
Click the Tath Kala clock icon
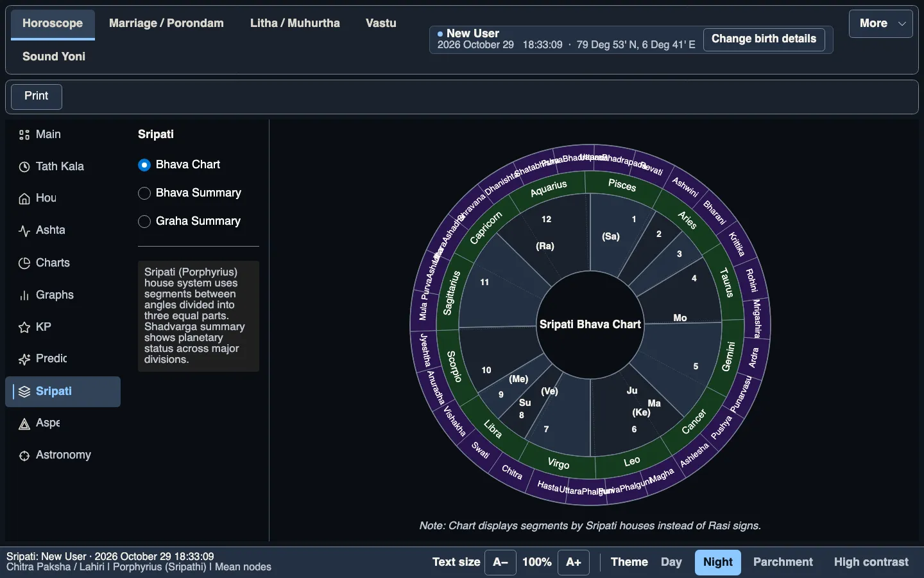[24, 167]
